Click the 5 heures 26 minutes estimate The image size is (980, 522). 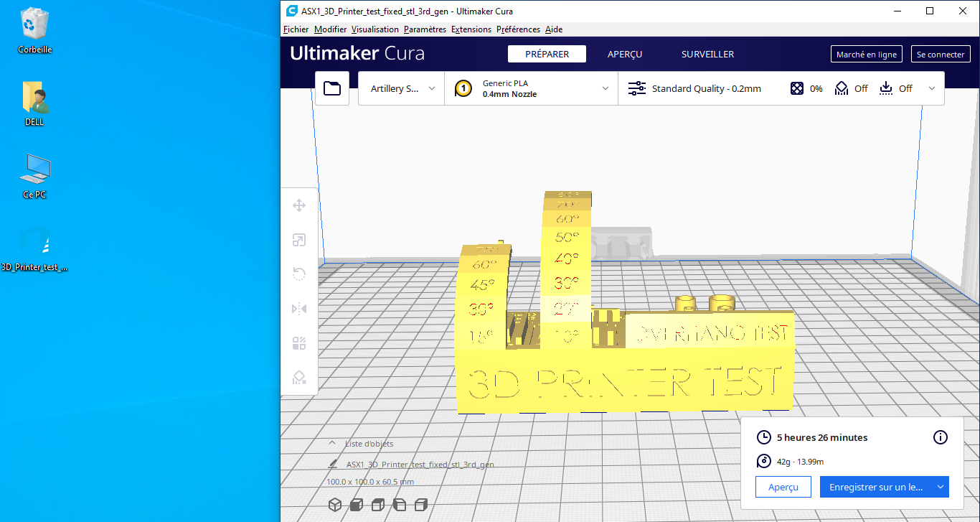pos(822,437)
